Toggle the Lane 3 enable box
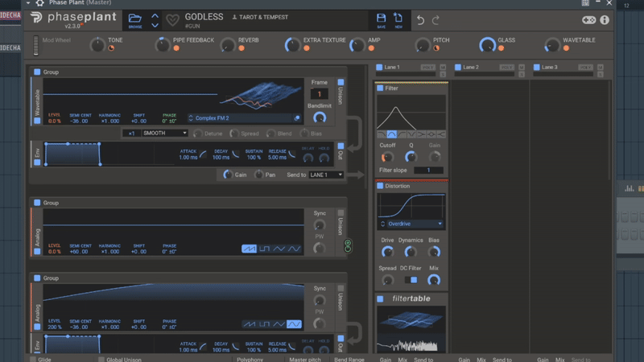This screenshot has height=362, width=644. 536,67
